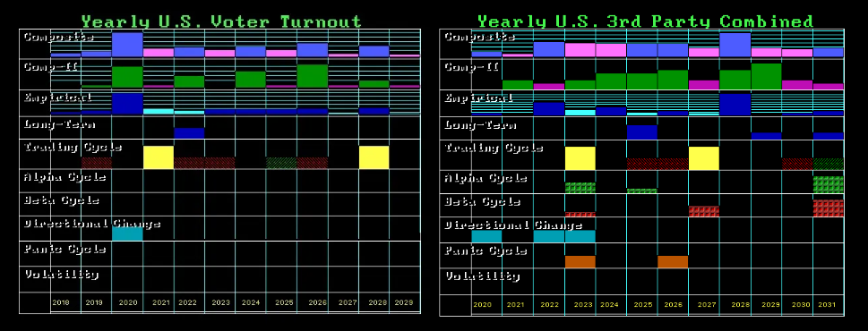Click the blue 2028 Empirical bar in 3rd Party
The height and width of the screenshot is (331, 868).
735,105
